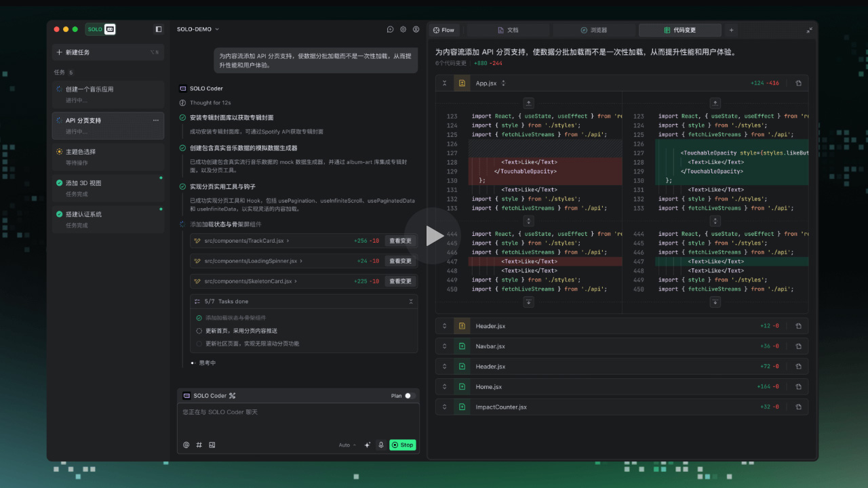Click the # hashtag context icon
The width and height of the screenshot is (868, 488).
199,445
